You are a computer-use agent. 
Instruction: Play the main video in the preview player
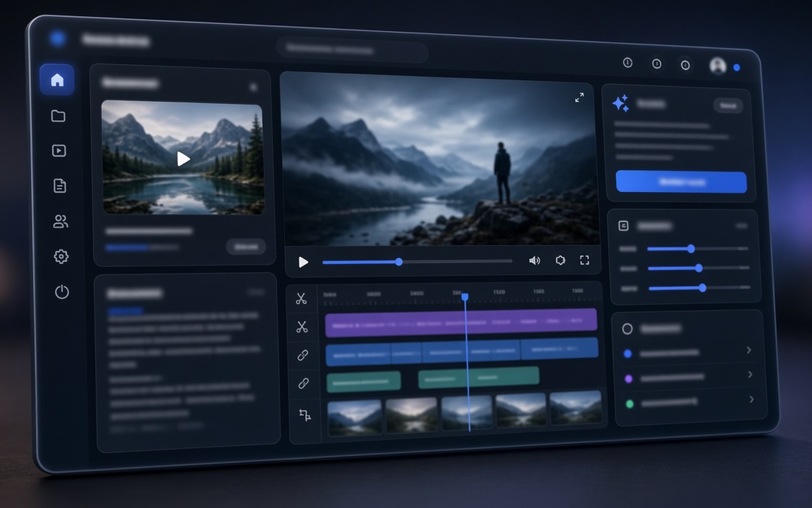coord(303,262)
